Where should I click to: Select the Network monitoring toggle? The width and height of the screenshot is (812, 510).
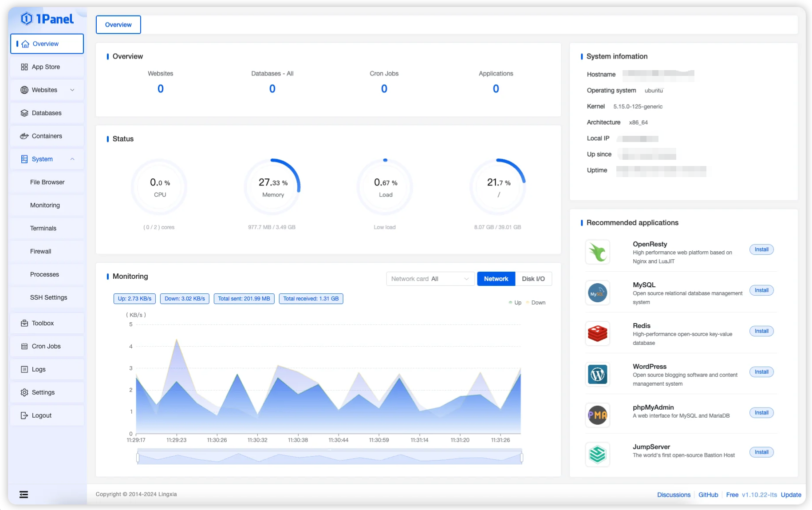pos(496,279)
